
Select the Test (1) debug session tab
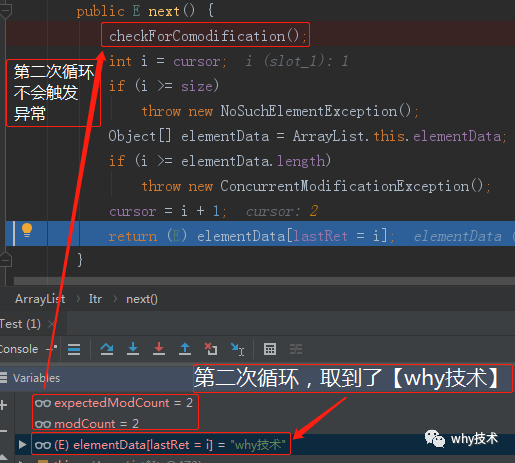[20, 324]
